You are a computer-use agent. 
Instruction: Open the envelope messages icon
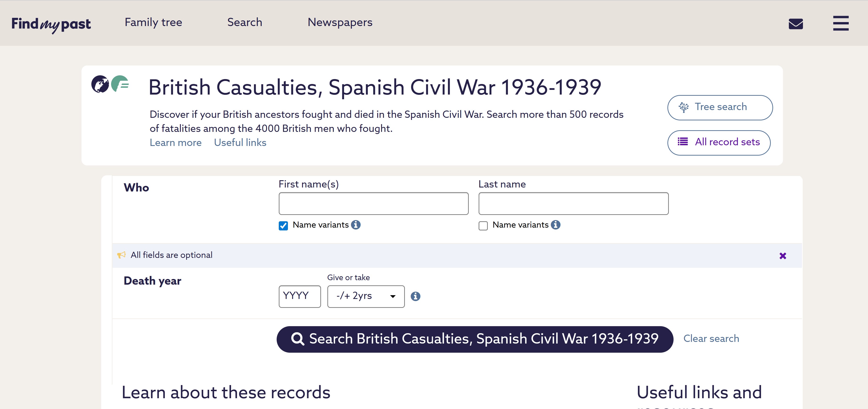coord(796,24)
